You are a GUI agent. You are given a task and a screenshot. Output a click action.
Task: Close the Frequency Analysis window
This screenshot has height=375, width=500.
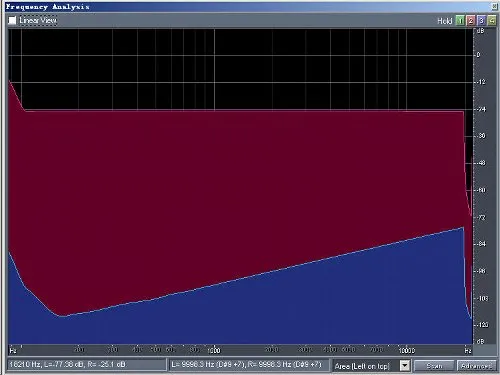pyautogui.click(x=494, y=6)
